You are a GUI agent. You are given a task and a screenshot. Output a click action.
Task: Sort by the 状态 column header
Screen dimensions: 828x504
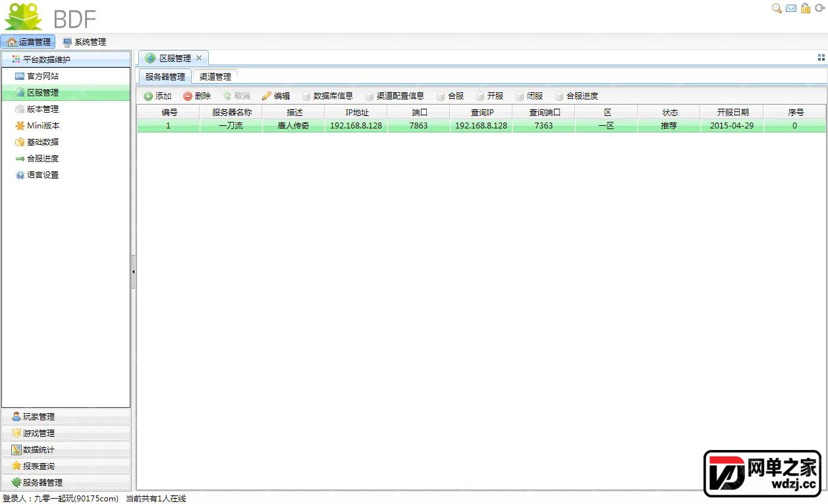click(x=669, y=113)
